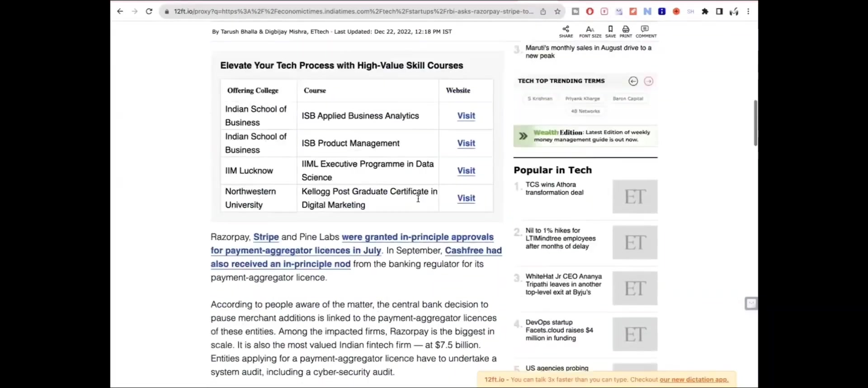Image resolution: width=868 pixels, height=388 pixels.
Task: Visit ISB Product Management course
Action: tap(466, 143)
